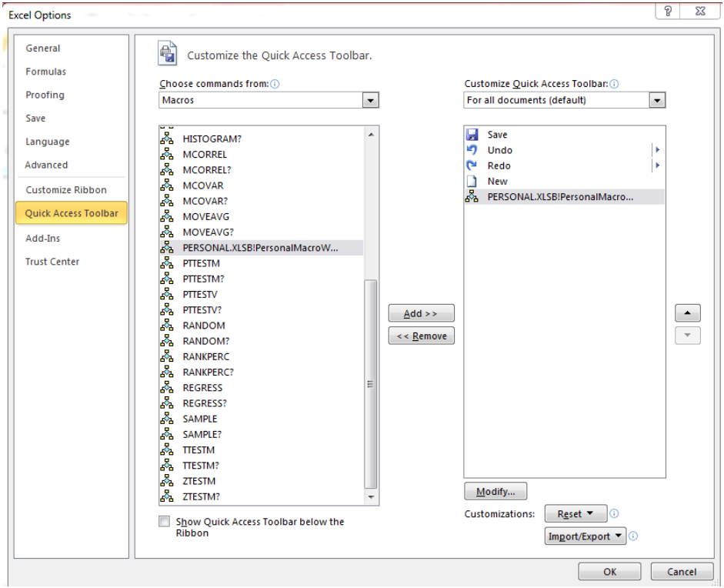Click the Move Up arrow button

[x=688, y=312]
